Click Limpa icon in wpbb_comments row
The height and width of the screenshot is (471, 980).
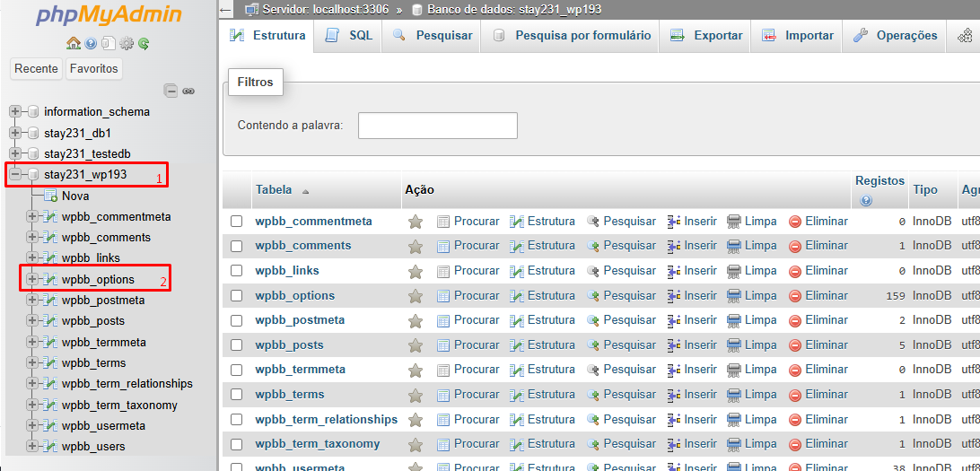pos(734,246)
